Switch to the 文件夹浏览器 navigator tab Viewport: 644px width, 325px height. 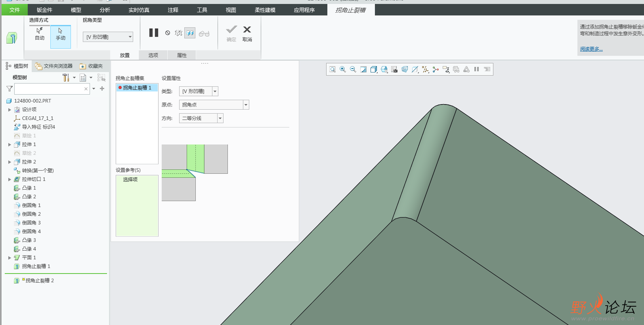click(x=54, y=66)
